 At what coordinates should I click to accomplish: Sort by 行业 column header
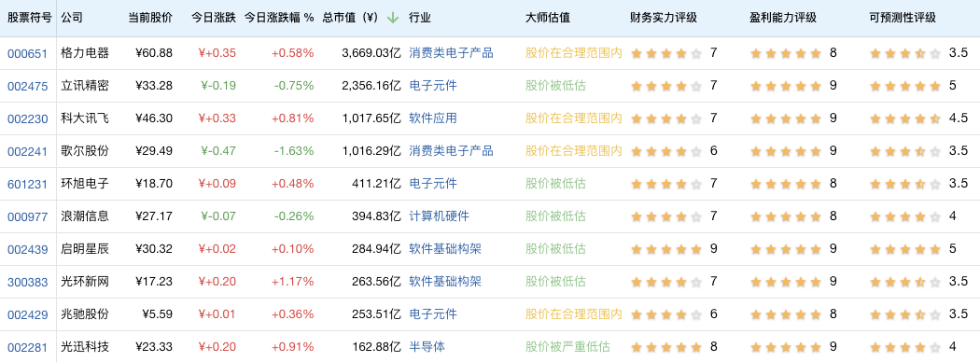[420, 18]
